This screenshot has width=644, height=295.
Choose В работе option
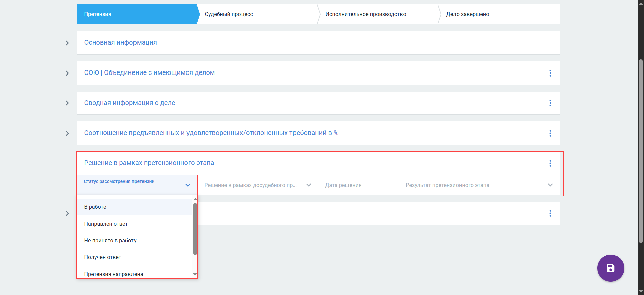click(x=135, y=207)
